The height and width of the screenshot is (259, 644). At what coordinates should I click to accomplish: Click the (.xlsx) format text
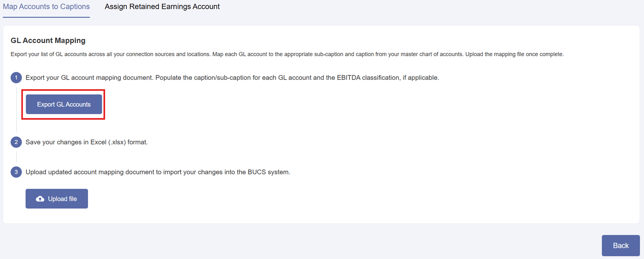point(128,142)
